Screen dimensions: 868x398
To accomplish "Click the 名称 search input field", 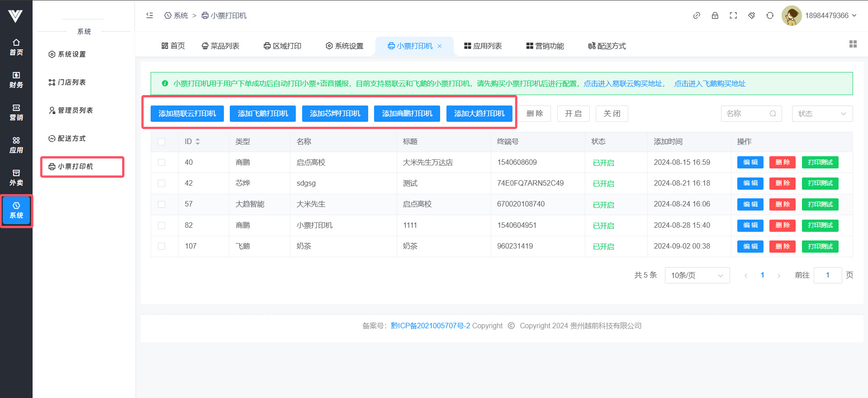I will pyautogui.click(x=746, y=114).
